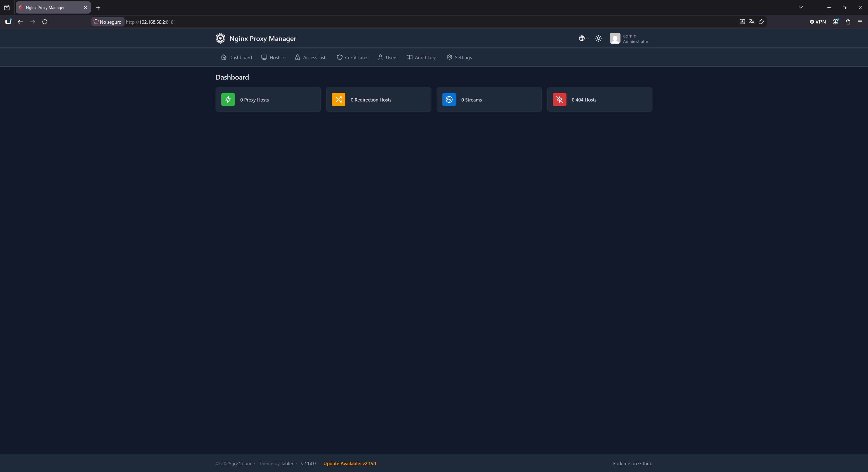868x472 pixels.
Task: Open the tab list dropdown chevron
Action: pos(801,7)
